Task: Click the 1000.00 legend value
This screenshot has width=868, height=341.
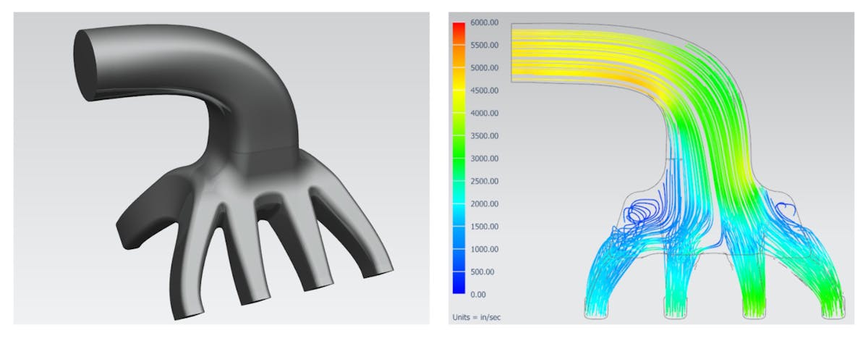Action: coord(485,250)
